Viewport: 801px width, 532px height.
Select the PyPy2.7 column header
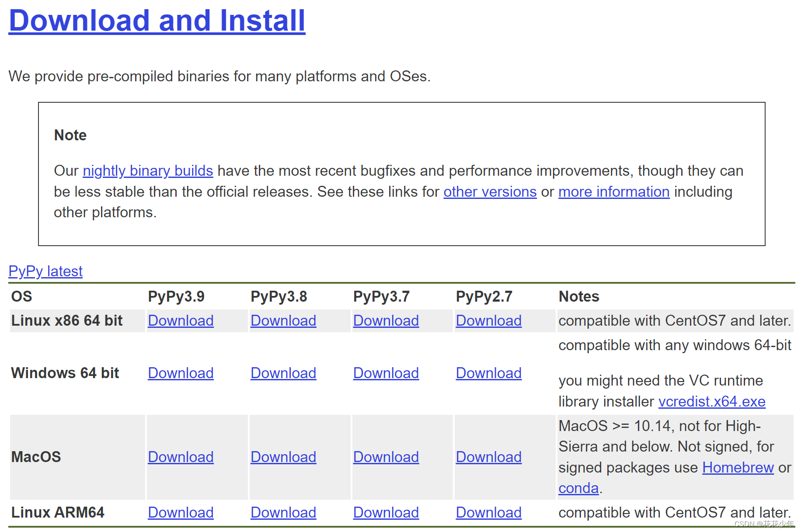pos(484,296)
